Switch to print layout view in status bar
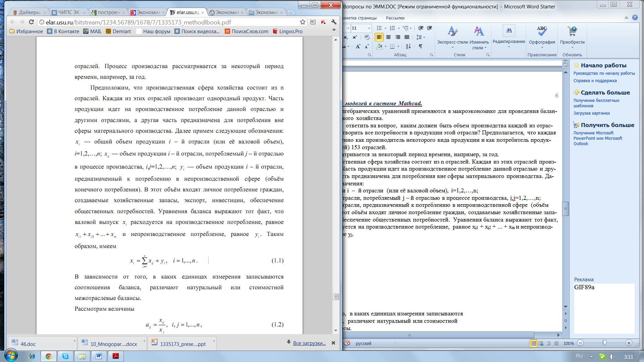 [533, 343]
